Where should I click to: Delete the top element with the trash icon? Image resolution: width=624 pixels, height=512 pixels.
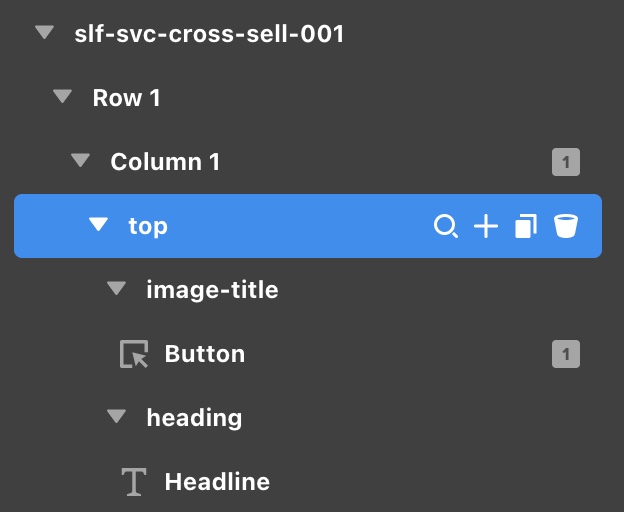(x=566, y=227)
